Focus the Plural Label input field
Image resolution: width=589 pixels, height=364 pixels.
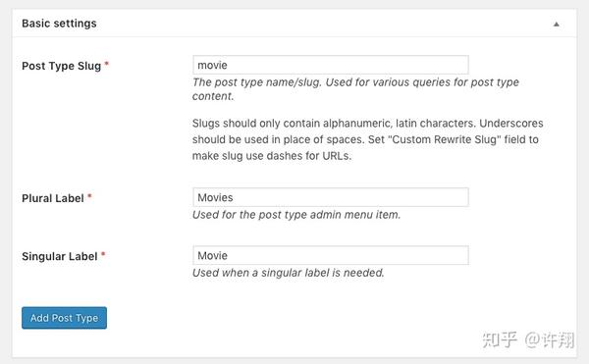click(x=331, y=197)
